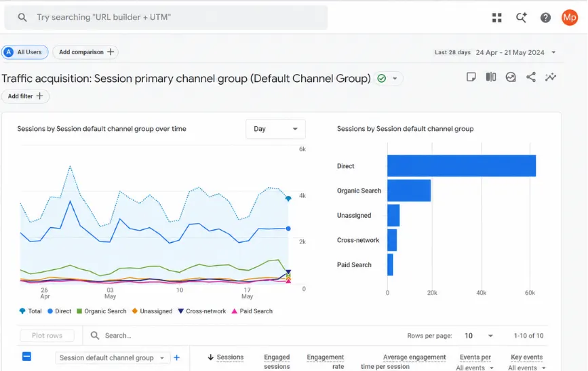Click the Cross-network bar in bar chart

392,240
